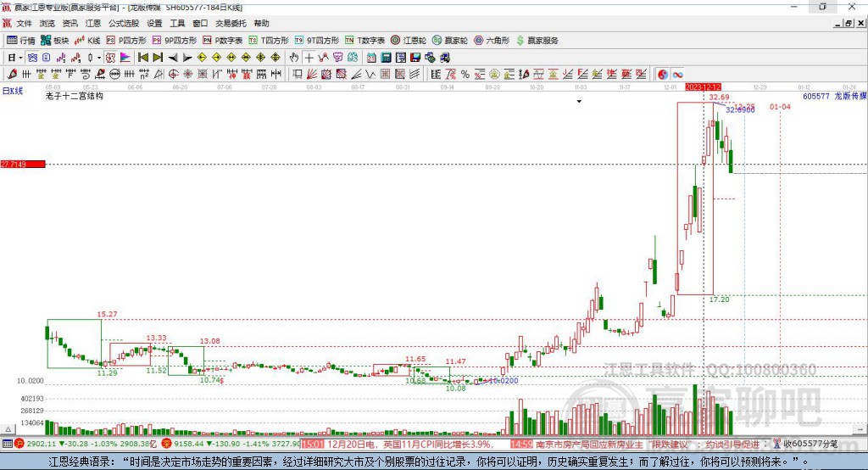Select the circled 金 ratio tool
This screenshot has width=868, height=470.
coord(494,75)
